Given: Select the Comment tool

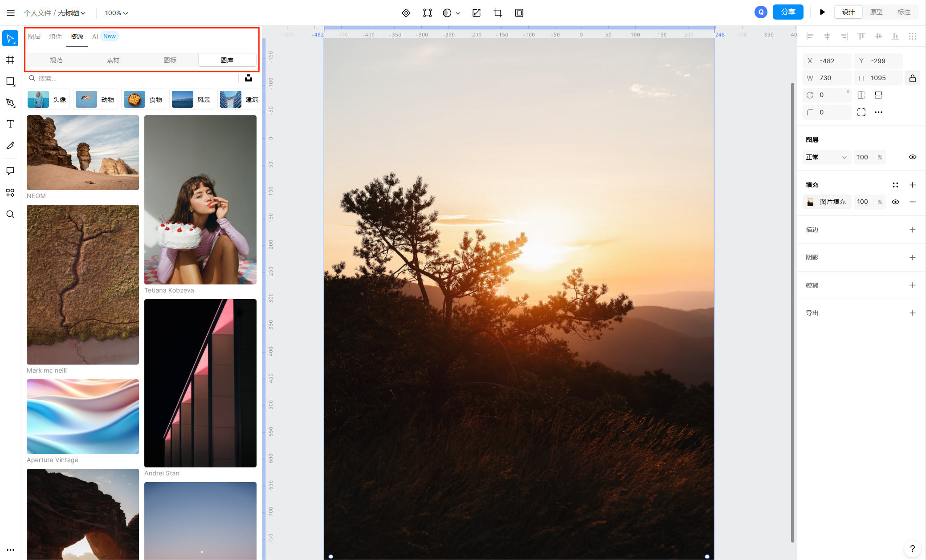Looking at the screenshot, I should 10,171.
